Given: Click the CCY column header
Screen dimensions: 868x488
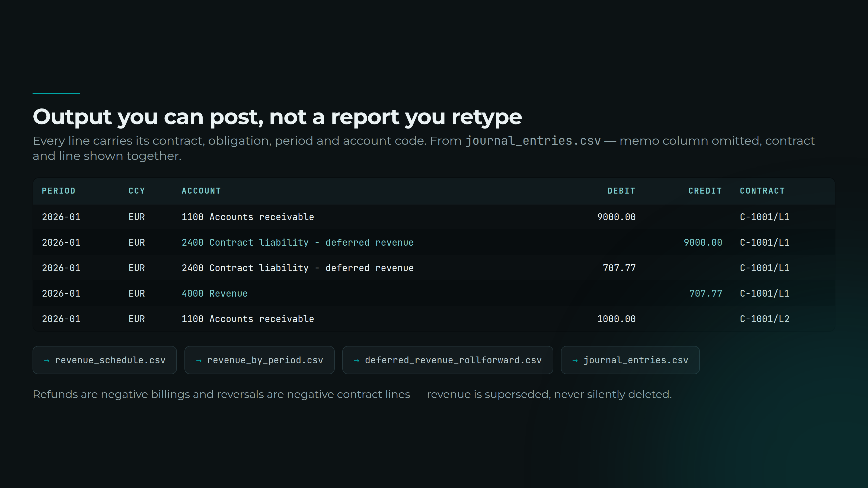Looking at the screenshot, I should click(137, 191).
